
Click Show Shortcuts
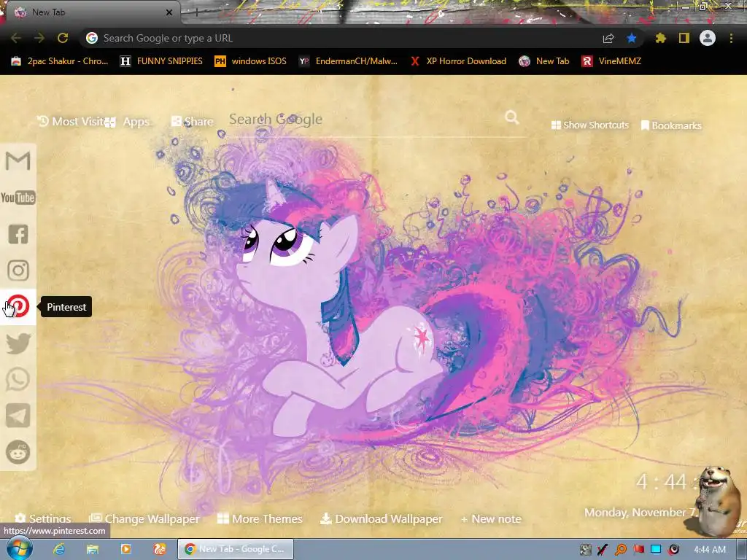coord(589,125)
